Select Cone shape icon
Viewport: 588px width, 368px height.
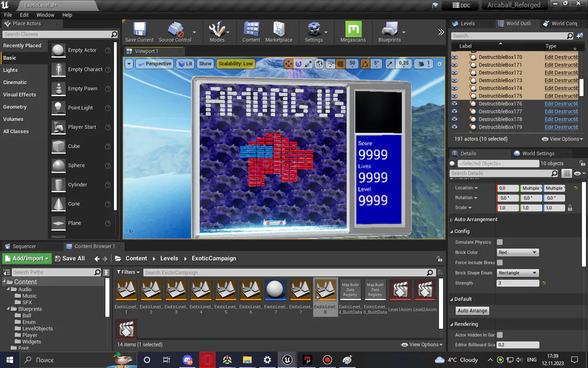(x=58, y=204)
